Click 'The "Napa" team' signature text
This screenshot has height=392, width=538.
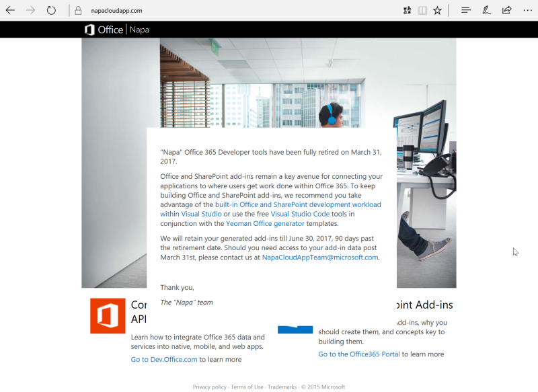186,303
